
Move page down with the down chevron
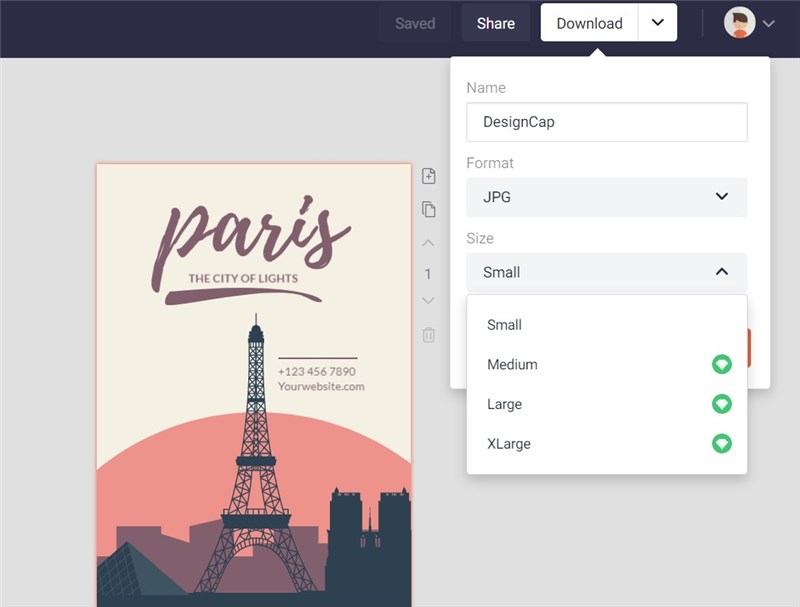429,300
